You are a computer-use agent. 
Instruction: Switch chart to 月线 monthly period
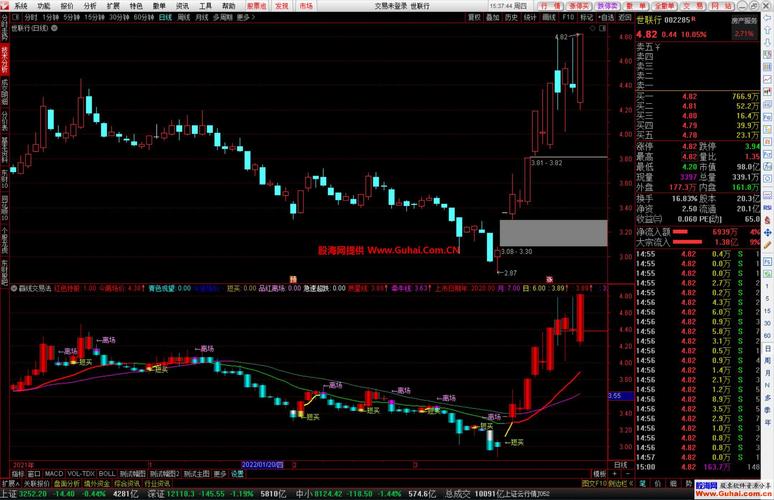coord(201,17)
